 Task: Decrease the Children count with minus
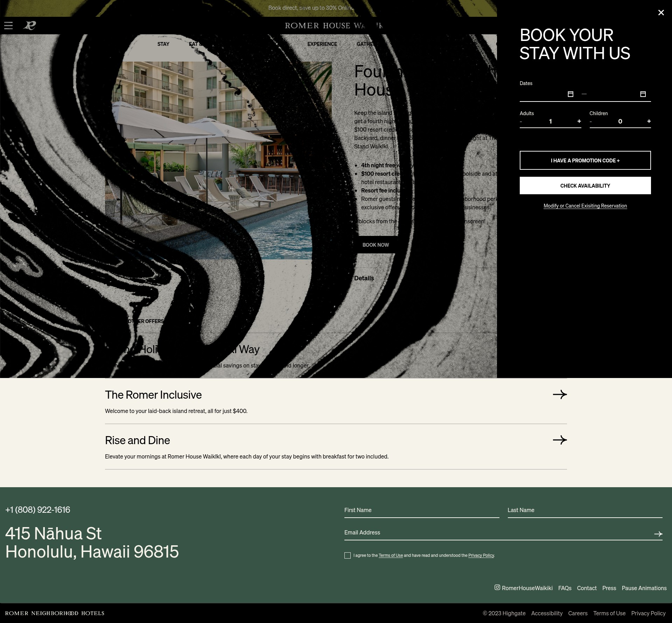(x=591, y=121)
